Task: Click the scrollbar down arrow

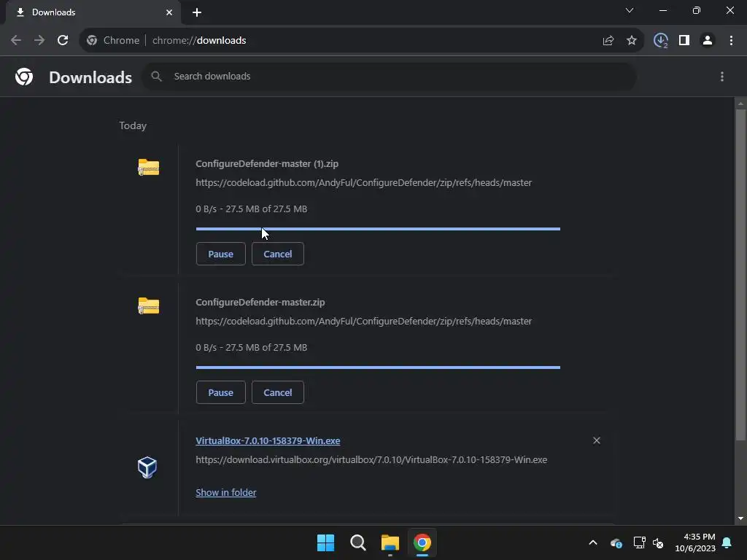Action: pyautogui.click(x=740, y=518)
